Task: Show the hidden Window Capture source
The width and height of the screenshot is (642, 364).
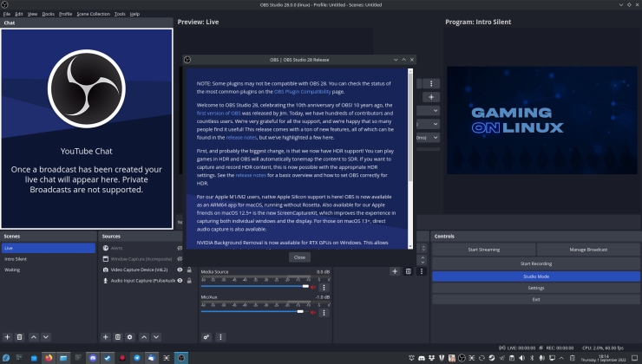Action: [x=180, y=259]
